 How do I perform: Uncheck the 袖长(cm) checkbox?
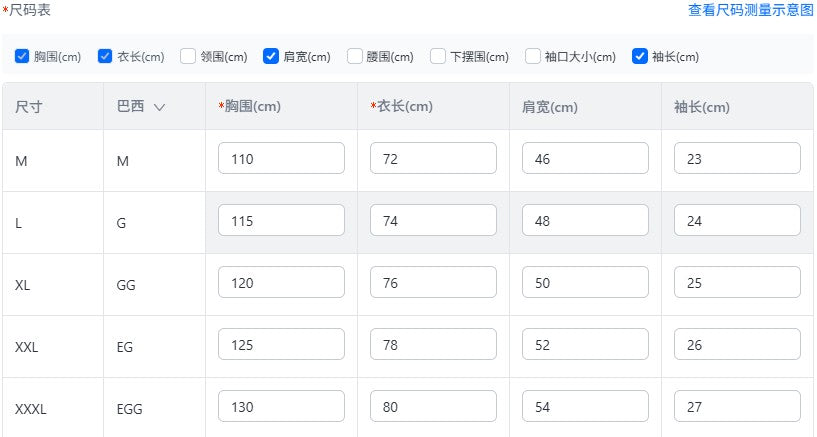tap(640, 57)
